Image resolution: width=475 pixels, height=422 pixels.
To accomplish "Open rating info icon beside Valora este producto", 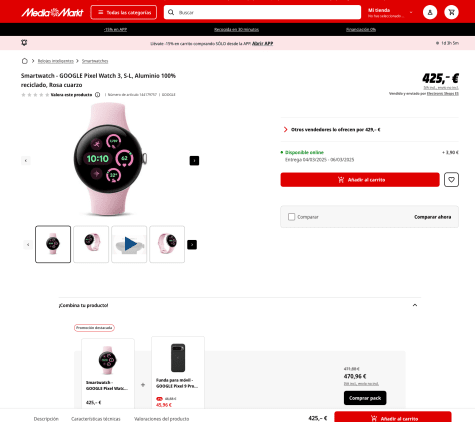I will click(97, 95).
